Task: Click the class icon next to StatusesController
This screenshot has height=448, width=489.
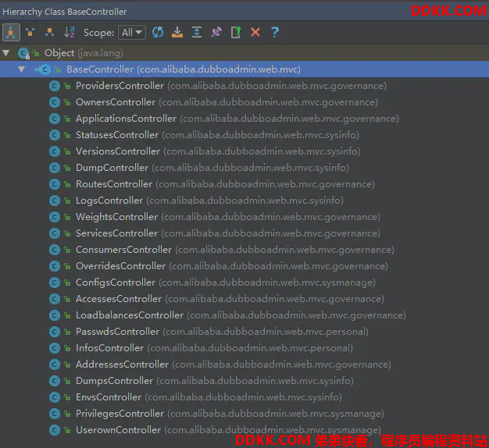Action: 55,135
